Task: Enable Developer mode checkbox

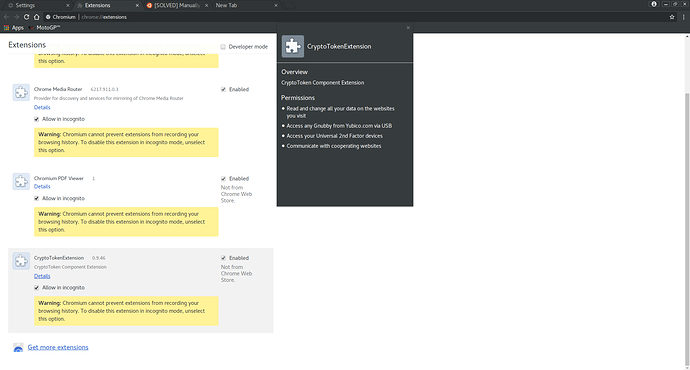Action: click(223, 47)
